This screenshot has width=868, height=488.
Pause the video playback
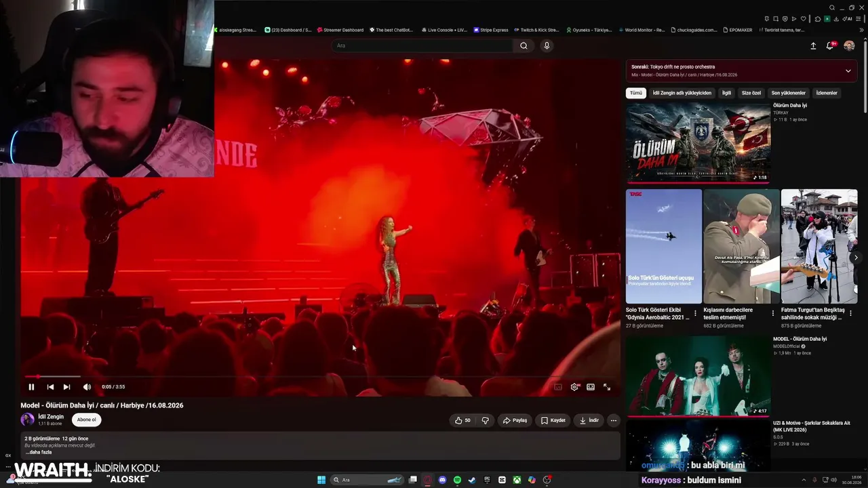click(31, 387)
